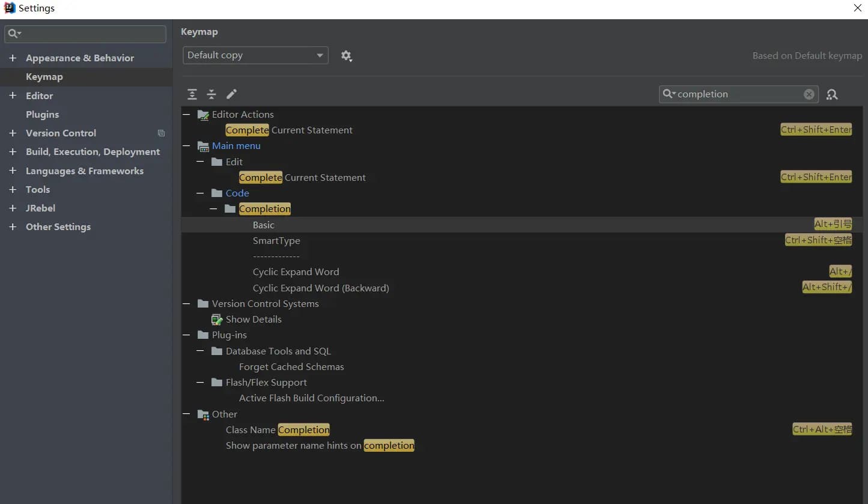Screen dimensions: 868x504
Task: Click the Editor Actions group icon
Action: [x=204, y=115]
